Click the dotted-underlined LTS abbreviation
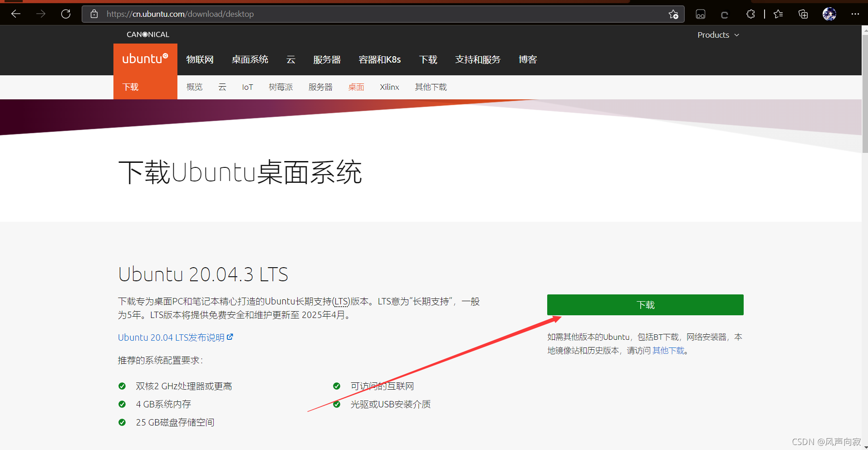Viewport: 868px width, 450px height. pos(341,302)
